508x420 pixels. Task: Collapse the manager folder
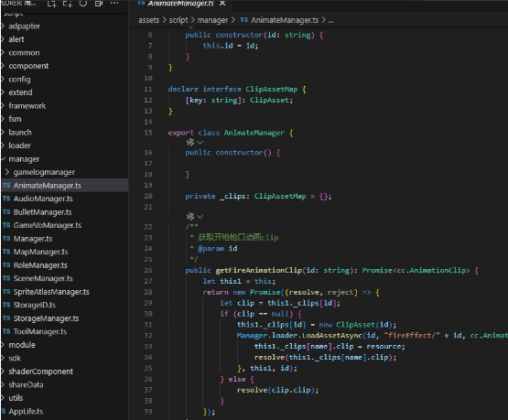pos(24,159)
